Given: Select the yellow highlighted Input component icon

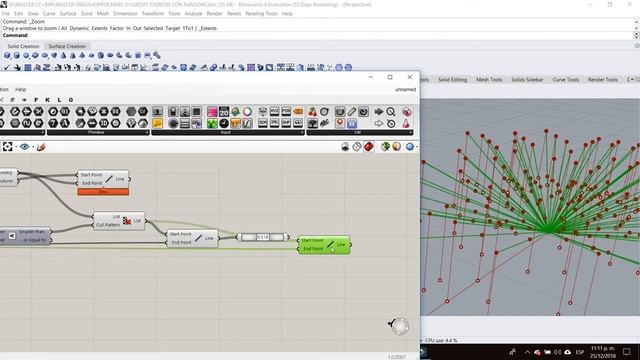Looking at the screenshot, I should (157, 123).
